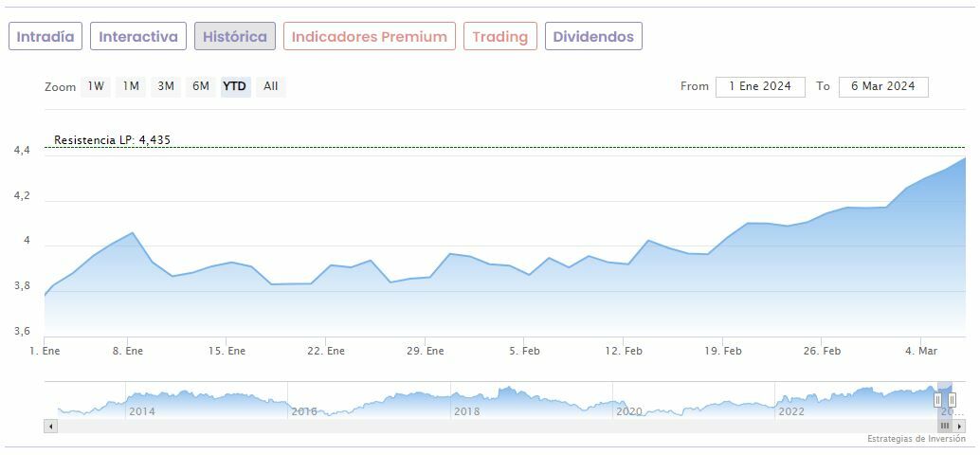Set zoom range to 1M
The width and height of the screenshot is (980, 455).
click(131, 86)
